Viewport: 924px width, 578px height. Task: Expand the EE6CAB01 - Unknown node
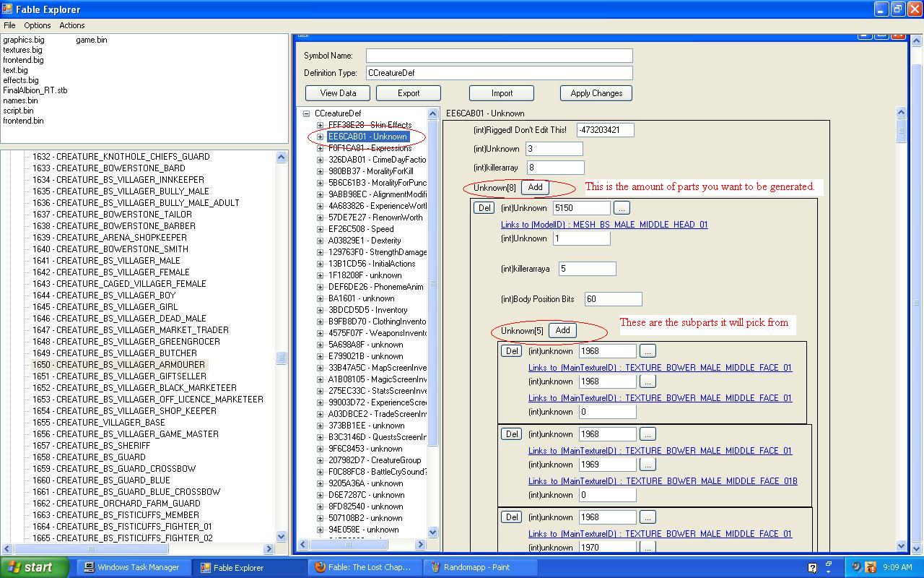(321, 137)
